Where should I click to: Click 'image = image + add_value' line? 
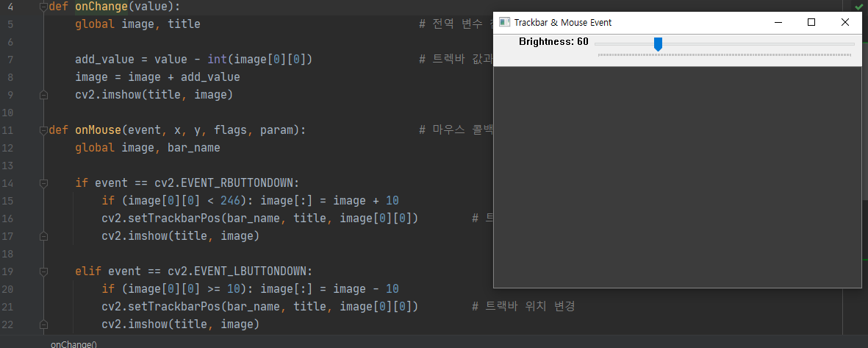coord(158,77)
